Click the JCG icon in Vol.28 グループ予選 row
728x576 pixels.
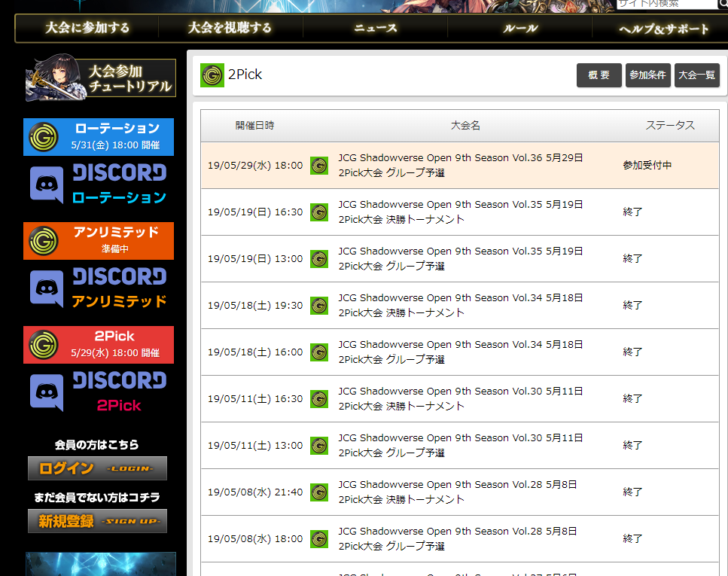point(319,539)
